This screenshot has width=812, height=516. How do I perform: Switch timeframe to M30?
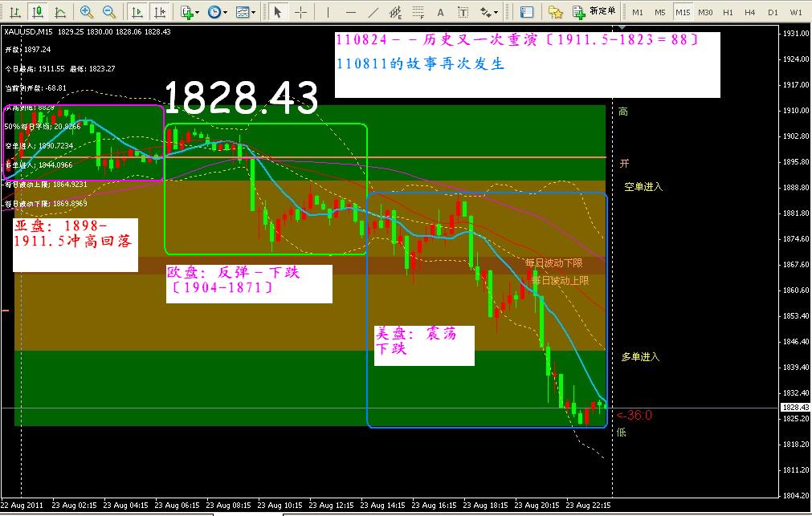pyautogui.click(x=705, y=12)
